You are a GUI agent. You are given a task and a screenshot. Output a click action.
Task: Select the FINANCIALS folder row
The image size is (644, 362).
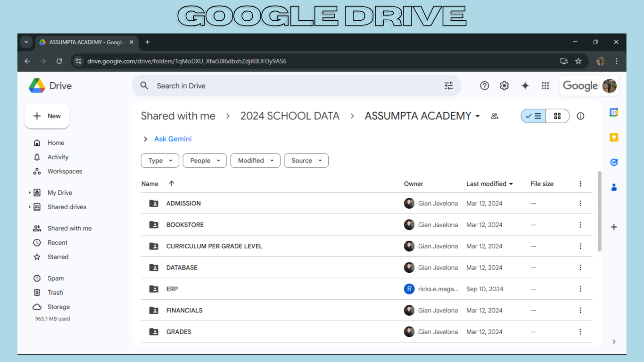tap(366, 311)
